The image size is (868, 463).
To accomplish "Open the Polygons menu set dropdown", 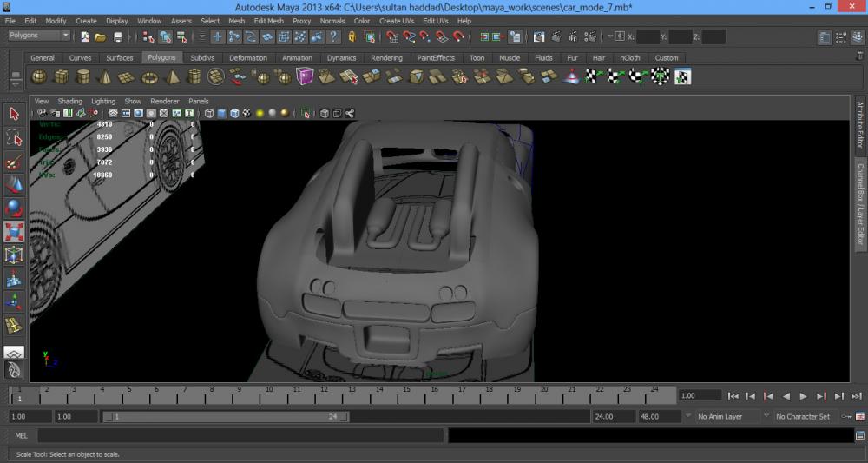I will pyautogui.click(x=39, y=36).
